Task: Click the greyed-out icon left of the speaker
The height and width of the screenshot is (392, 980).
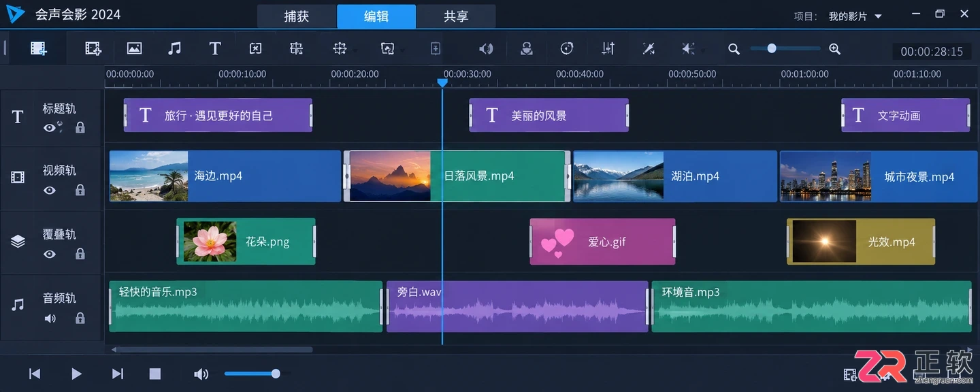Action: (436, 48)
